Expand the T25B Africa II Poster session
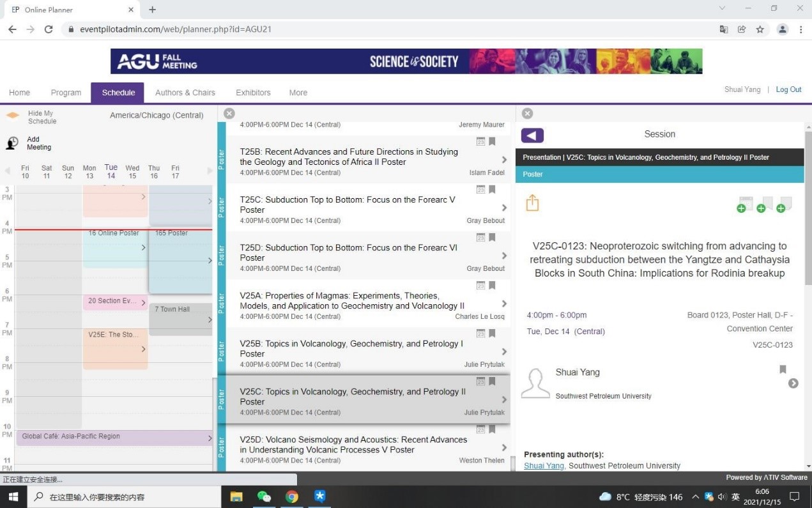 [x=504, y=160]
